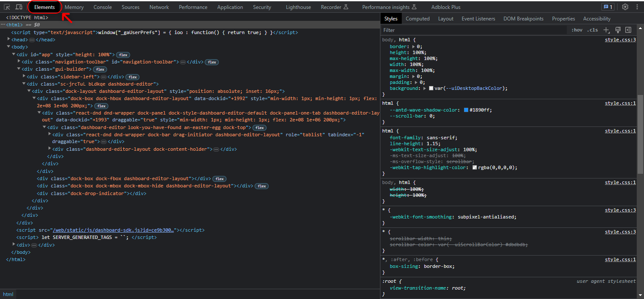This screenshot has height=299, width=644.
Task: Toggle the .cls element classes panel
Action: click(x=592, y=30)
